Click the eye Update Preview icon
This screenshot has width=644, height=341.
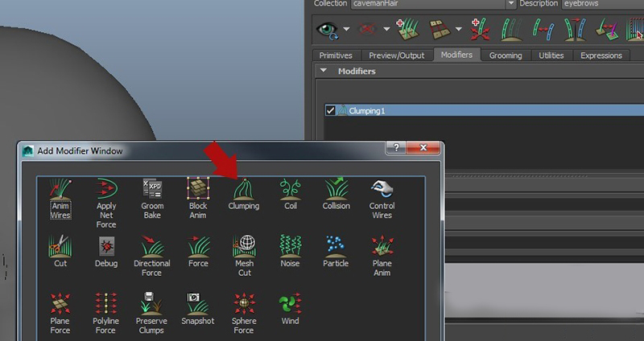tap(328, 30)
